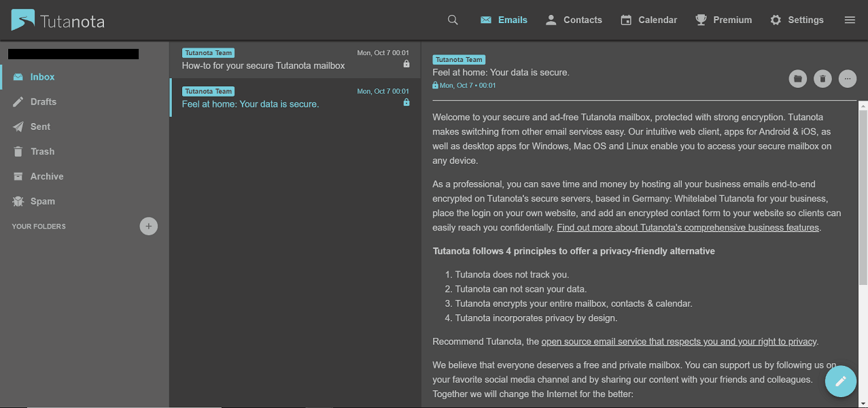Open the Archive folder
Viewport: 868px width, 408px height.
coord(84,176)
